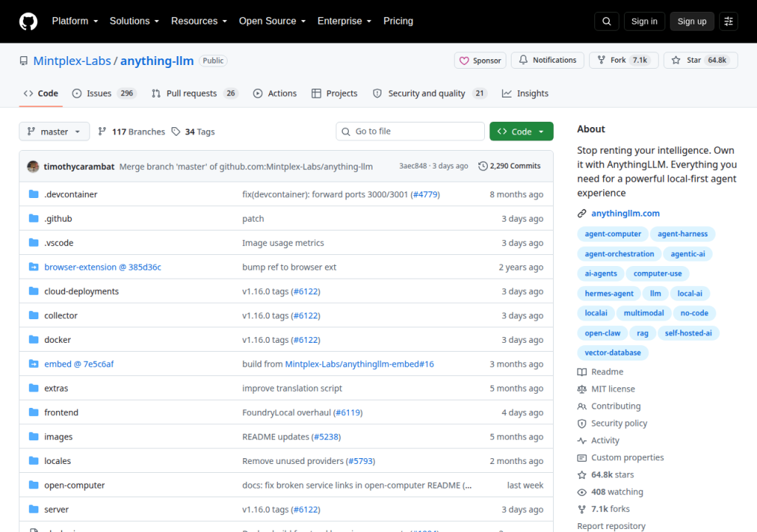757x532 pixels.
Task: Open the Actions tab
Action: tap(275, 93)
